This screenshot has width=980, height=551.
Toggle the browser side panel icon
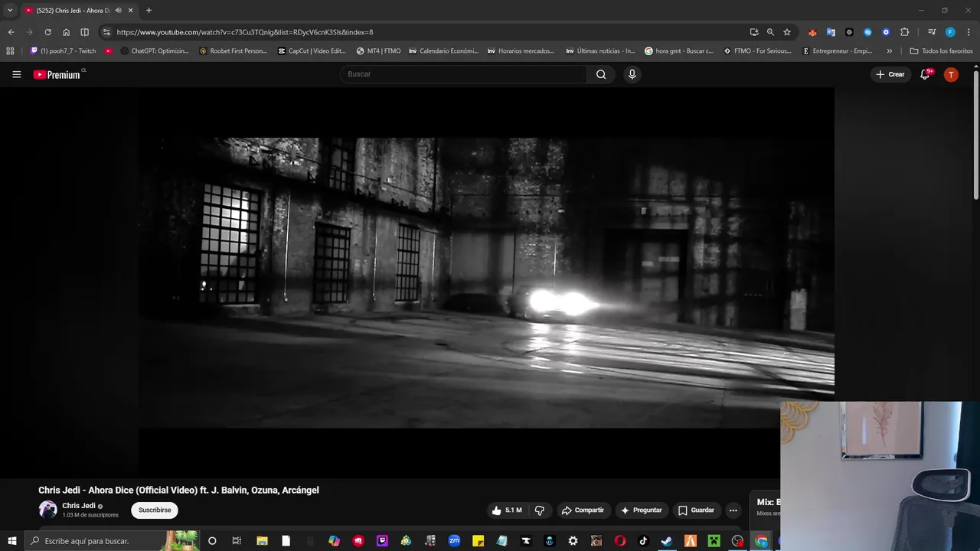pos(84,32)
